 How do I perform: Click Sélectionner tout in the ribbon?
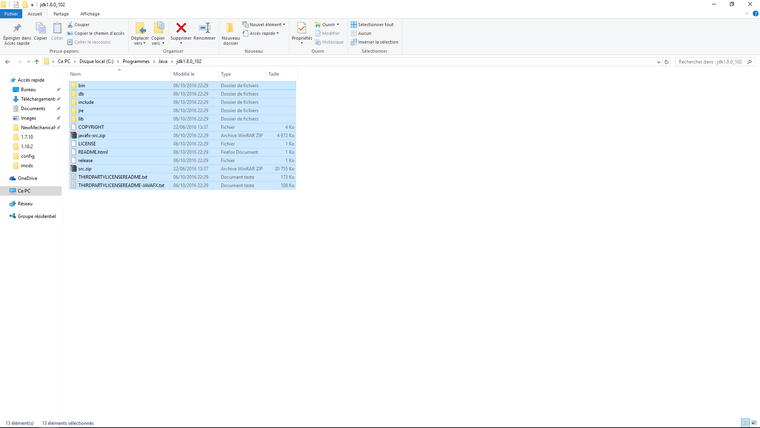pos(375,25)
